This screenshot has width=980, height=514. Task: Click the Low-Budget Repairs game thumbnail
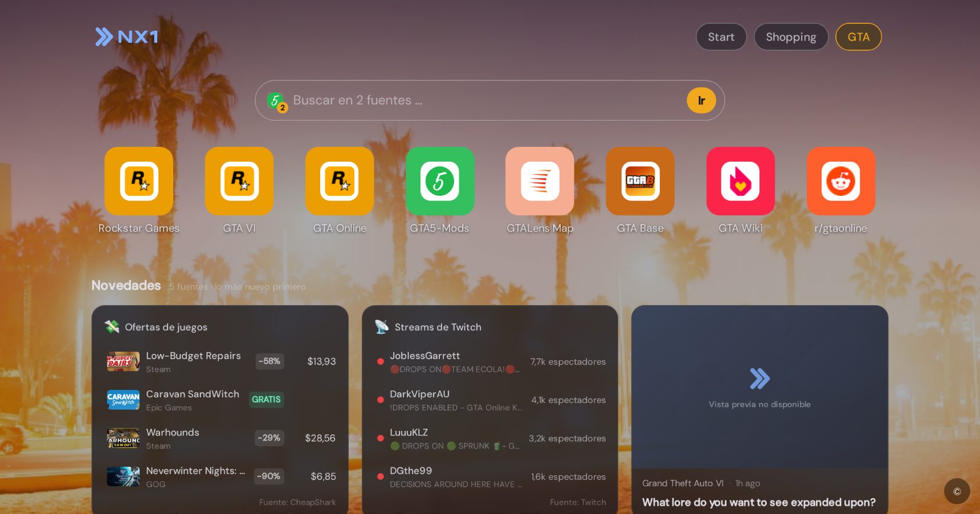click(123, 361)
